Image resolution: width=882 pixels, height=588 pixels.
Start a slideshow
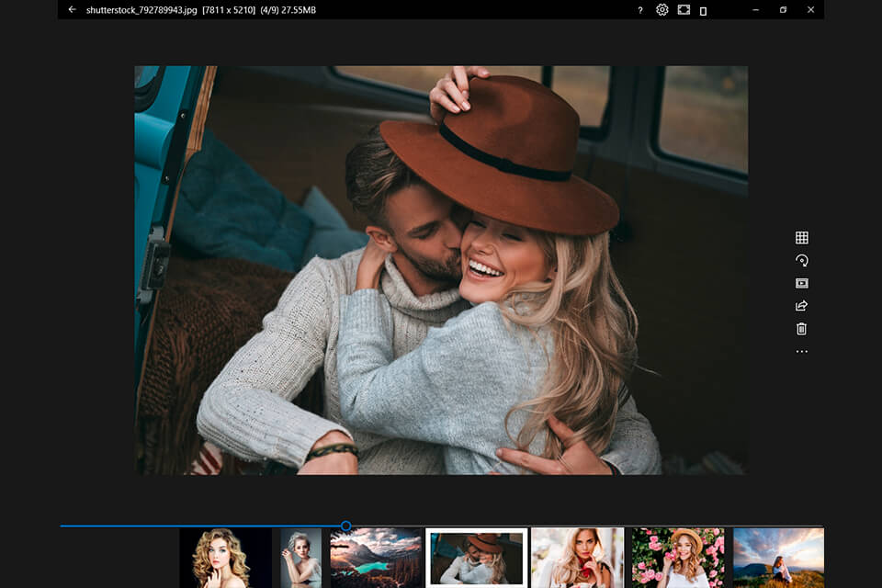point(801,282)
